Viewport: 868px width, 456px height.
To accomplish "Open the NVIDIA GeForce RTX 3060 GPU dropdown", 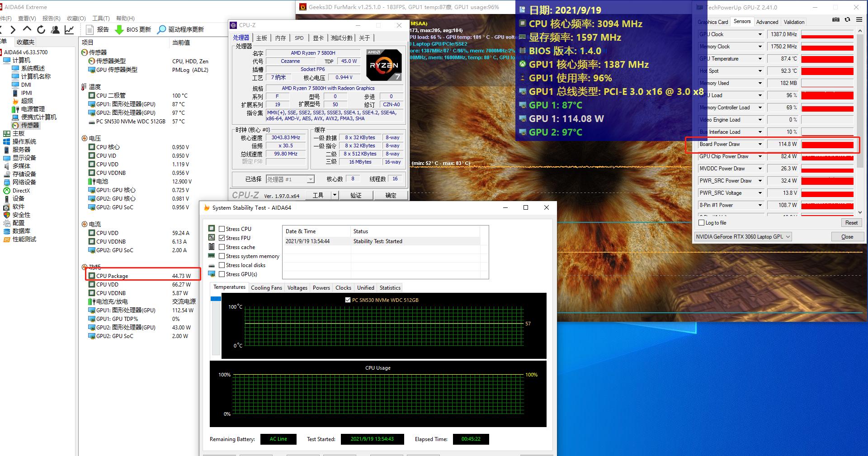I will click(x=743, y=237).
